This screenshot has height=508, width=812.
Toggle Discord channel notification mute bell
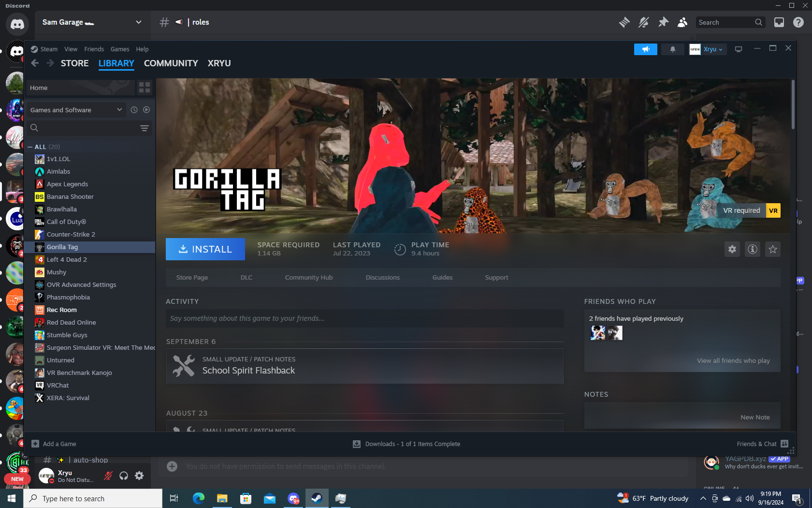pos(644,22)
